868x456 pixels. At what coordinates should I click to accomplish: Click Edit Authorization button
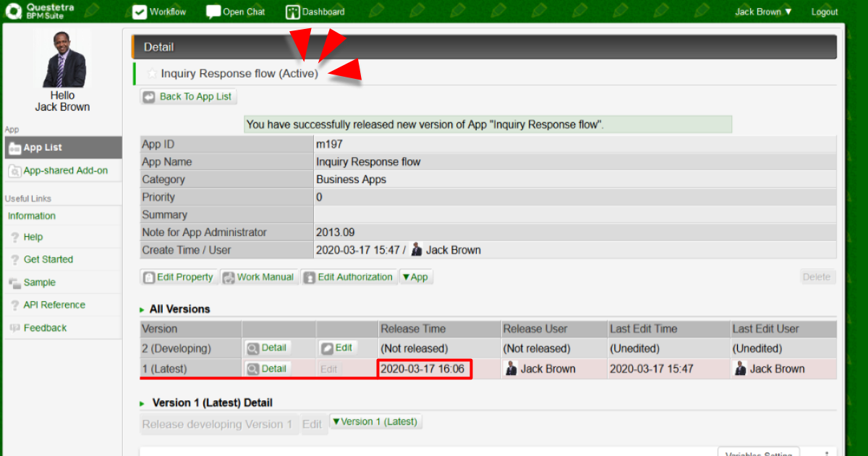[349, 277]
